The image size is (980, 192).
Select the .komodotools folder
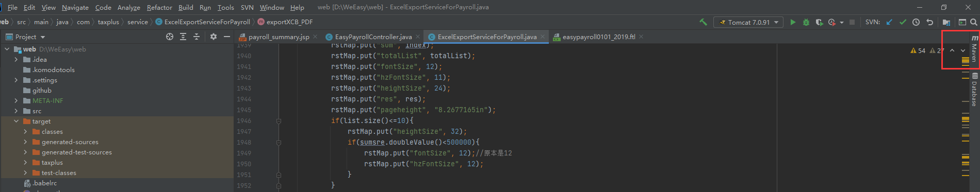pyautogui.click(x=53, y=69)
